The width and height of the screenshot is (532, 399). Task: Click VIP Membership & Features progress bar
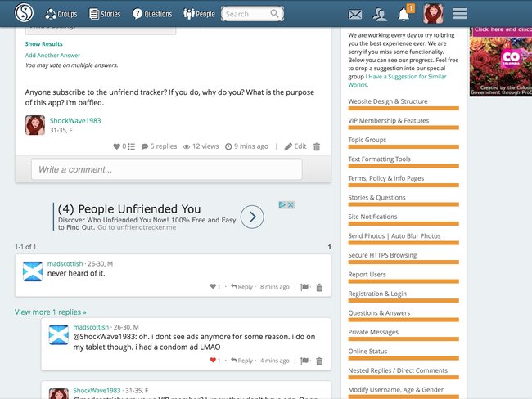404,128
